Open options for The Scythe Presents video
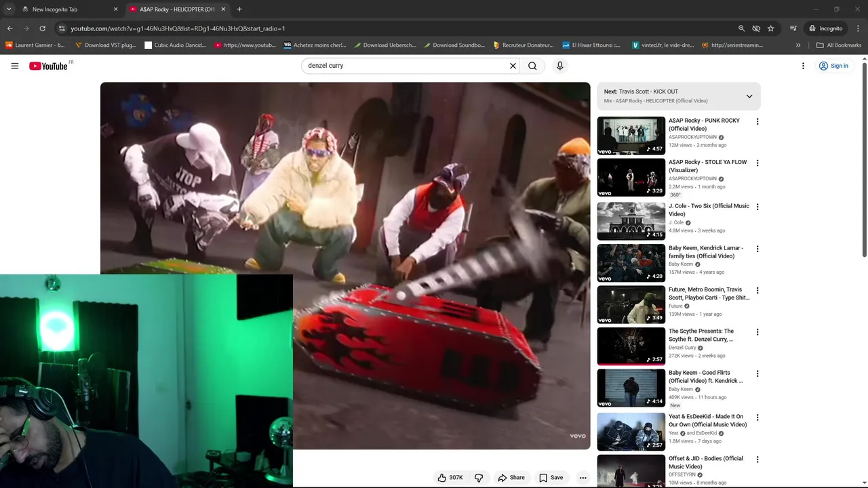 pyautogui.click(x=757, y=332)
